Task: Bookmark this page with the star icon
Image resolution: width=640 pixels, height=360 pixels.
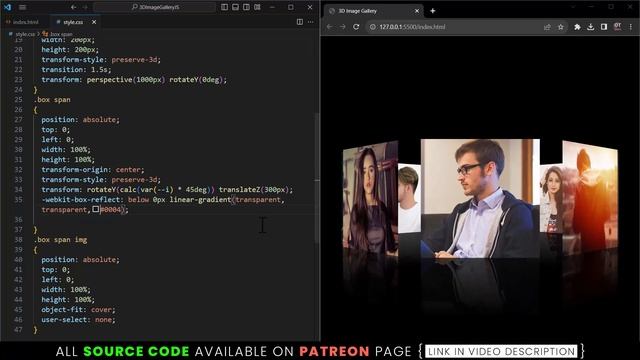Action: click(x=560, y=27)
